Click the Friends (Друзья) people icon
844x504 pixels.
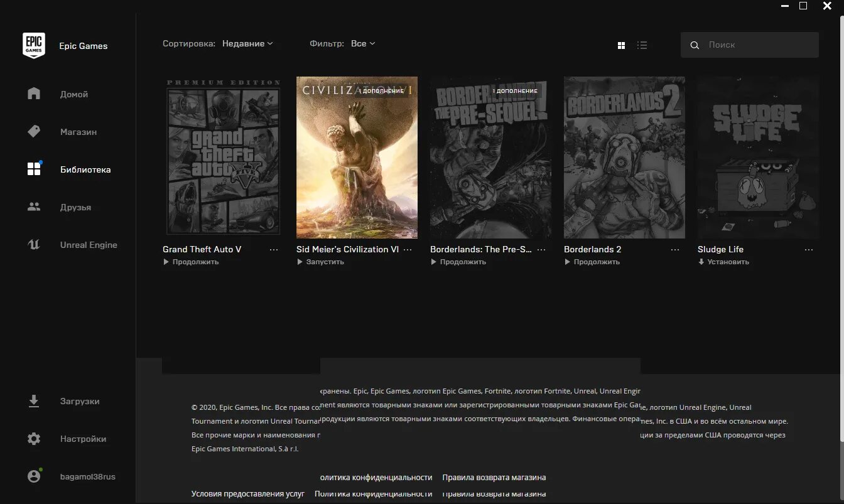[34, 206]
